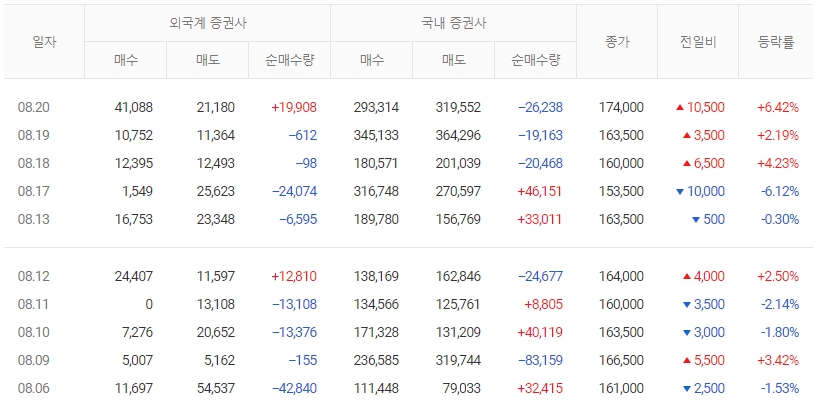
Task: Click net volume −155
Action: click(303, 360)
